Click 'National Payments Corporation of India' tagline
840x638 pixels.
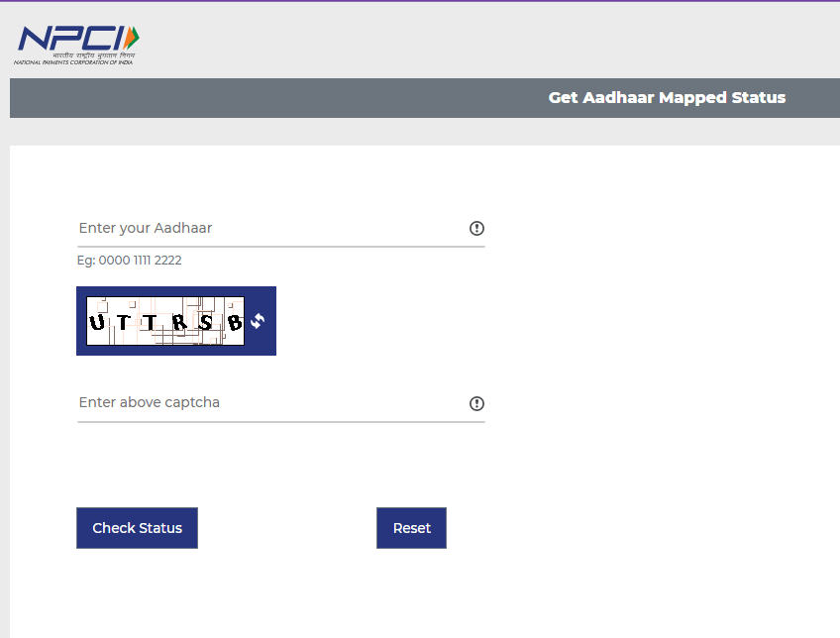[73, 61]
